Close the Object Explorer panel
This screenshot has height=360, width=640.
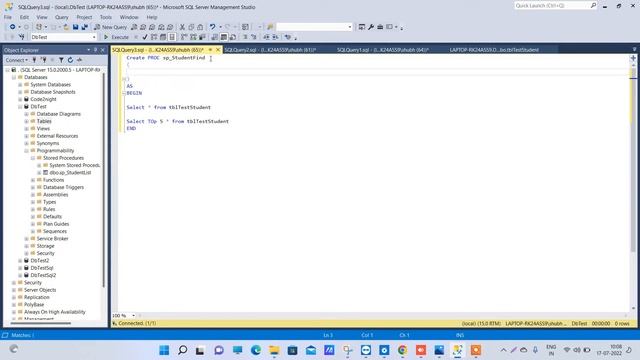(x=103, y=50)
